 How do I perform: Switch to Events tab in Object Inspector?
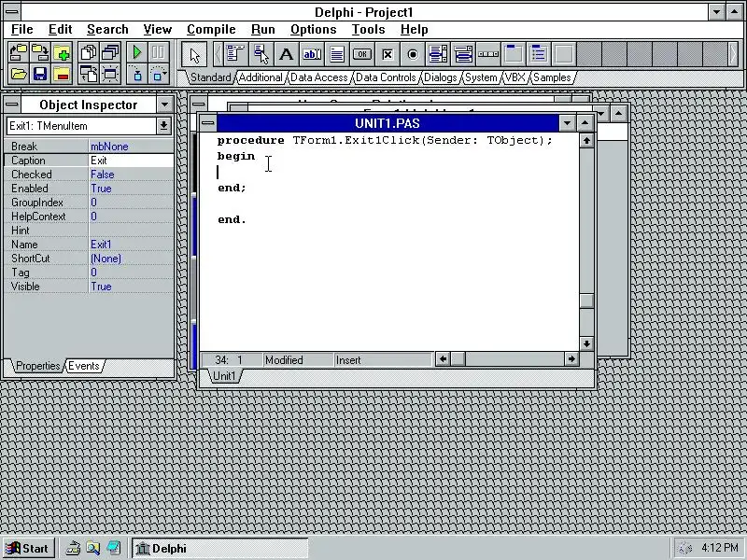click(84, 366)
